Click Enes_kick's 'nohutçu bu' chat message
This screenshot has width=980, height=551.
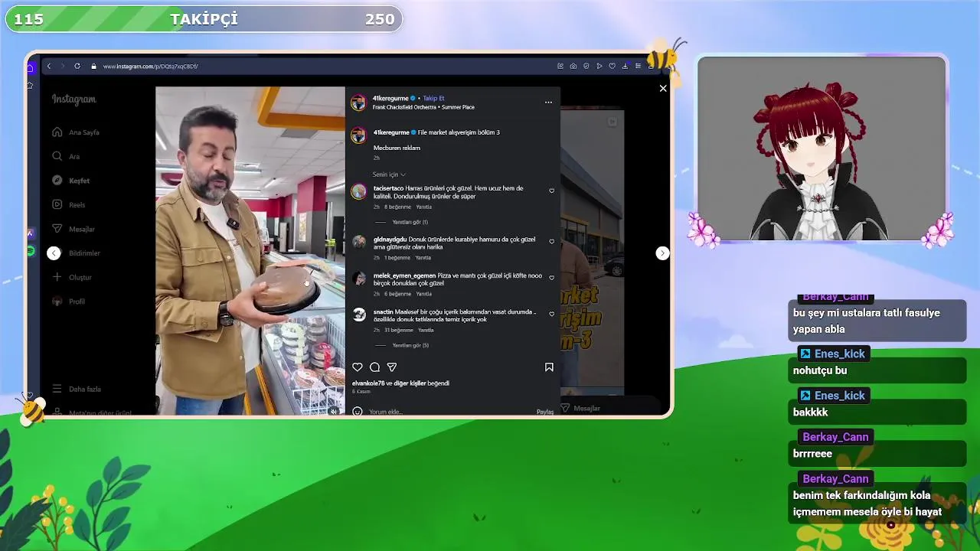(x=877, y=370)
